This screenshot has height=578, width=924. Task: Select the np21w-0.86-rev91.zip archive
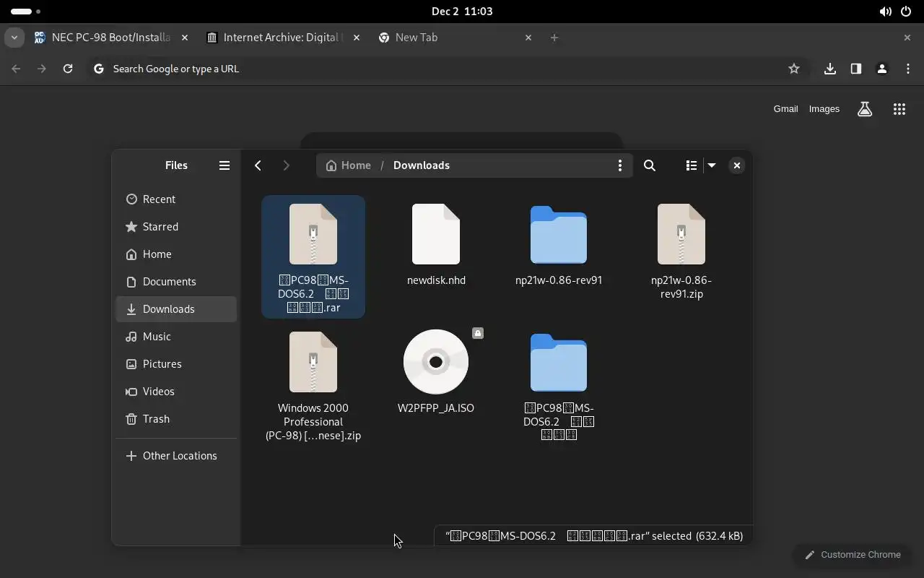pyautogui.click(x=681, y=250)
